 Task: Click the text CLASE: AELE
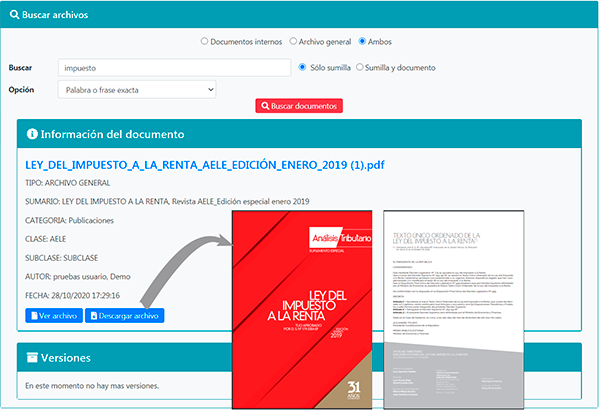click(46, 239)
